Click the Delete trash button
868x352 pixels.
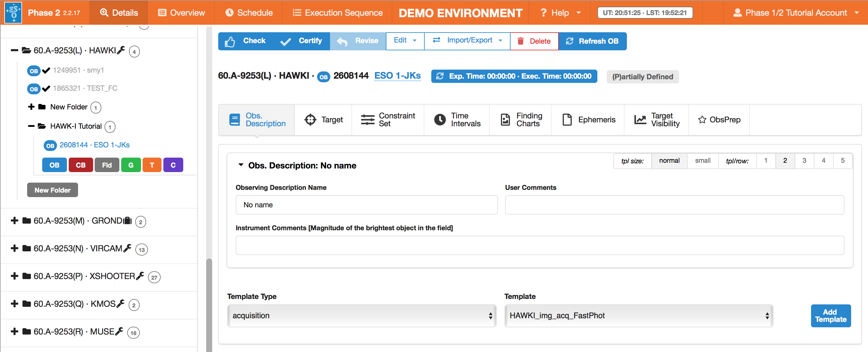point(534,41)
